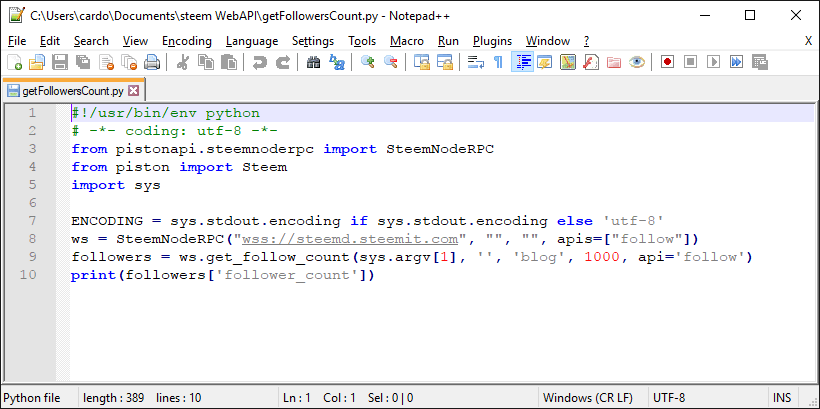
Task: Open the Search menu
Action: (x=91, y=41)
